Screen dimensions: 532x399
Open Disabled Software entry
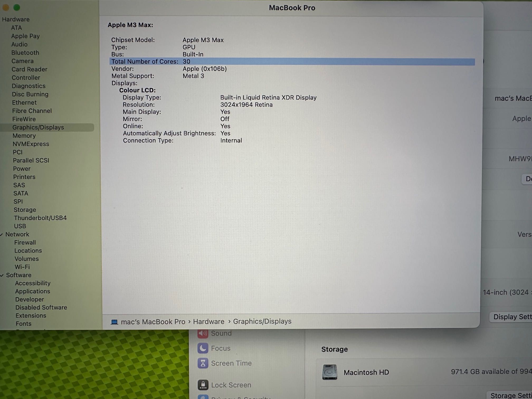(41, 307)
